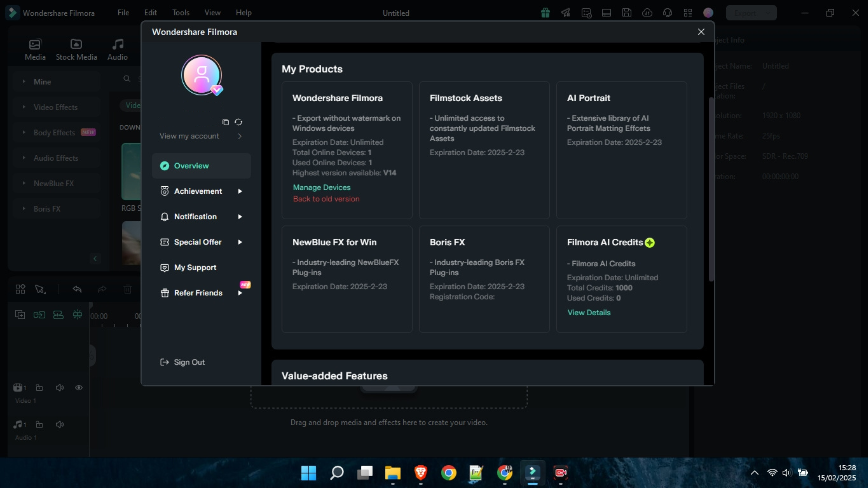This screenshot has width=868, height=488.
Task: Mute the Audio 1 track speaker
Action: coord(60,424)
